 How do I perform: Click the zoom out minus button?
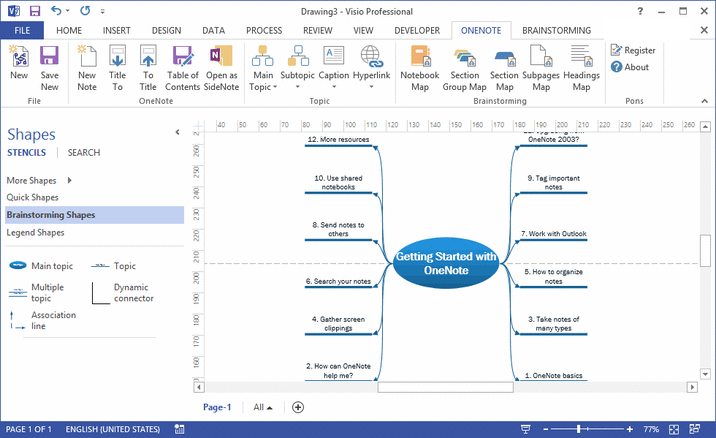pyautogui.click(x=545, y=429)
